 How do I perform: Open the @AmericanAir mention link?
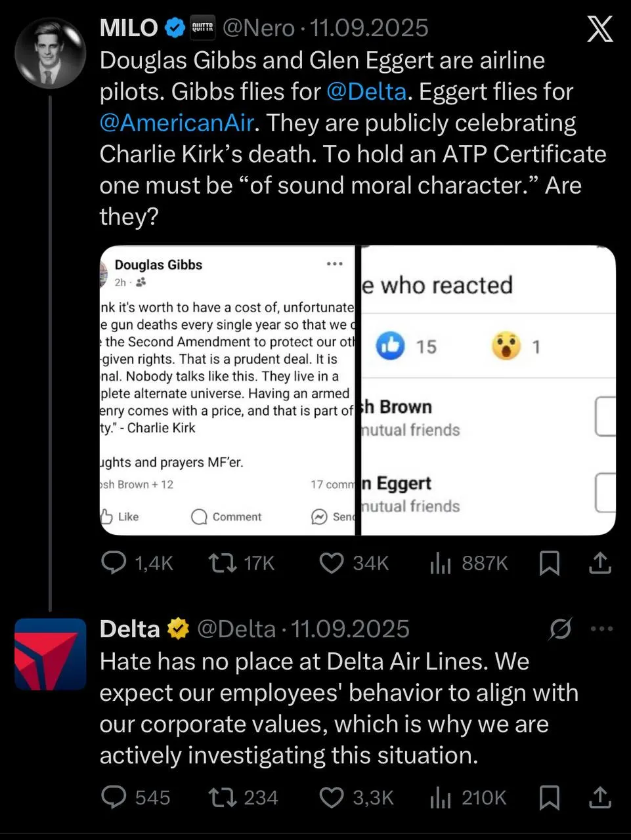(177, 123)
